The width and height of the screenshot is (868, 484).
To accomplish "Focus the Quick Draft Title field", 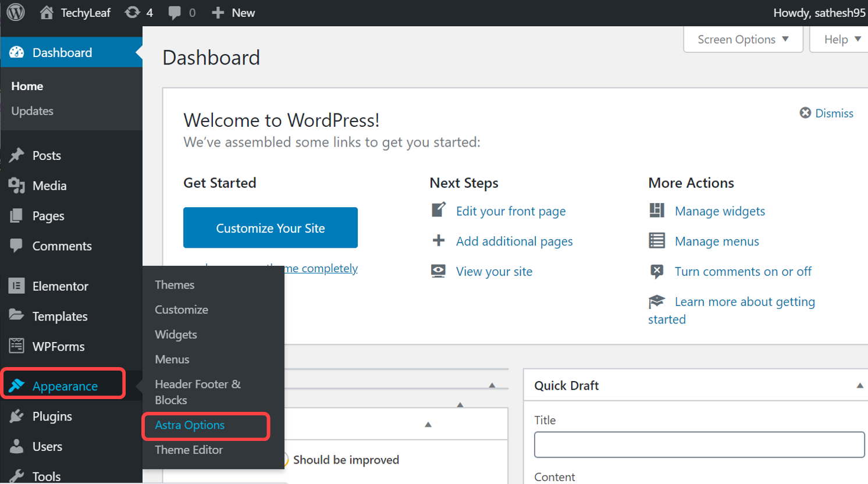I will coord(699,445).
